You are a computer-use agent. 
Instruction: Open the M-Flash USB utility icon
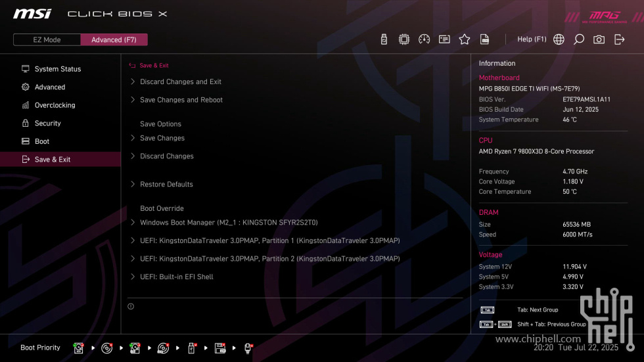point(384,39)
